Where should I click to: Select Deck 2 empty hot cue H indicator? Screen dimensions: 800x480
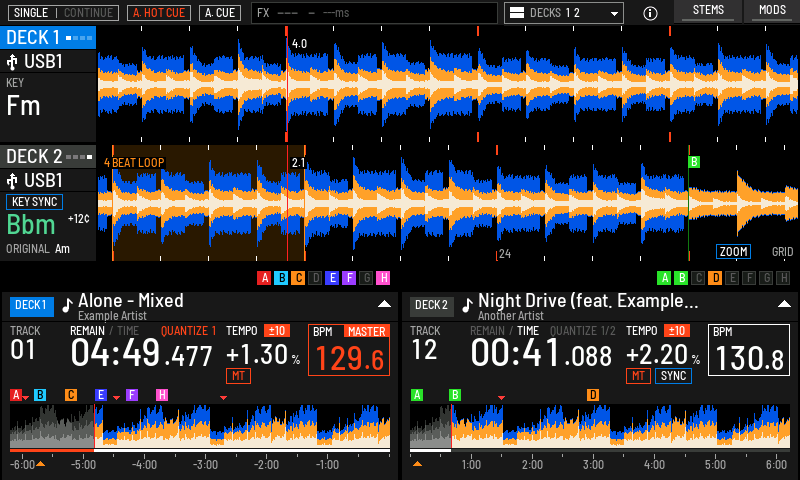pos(783,278)
